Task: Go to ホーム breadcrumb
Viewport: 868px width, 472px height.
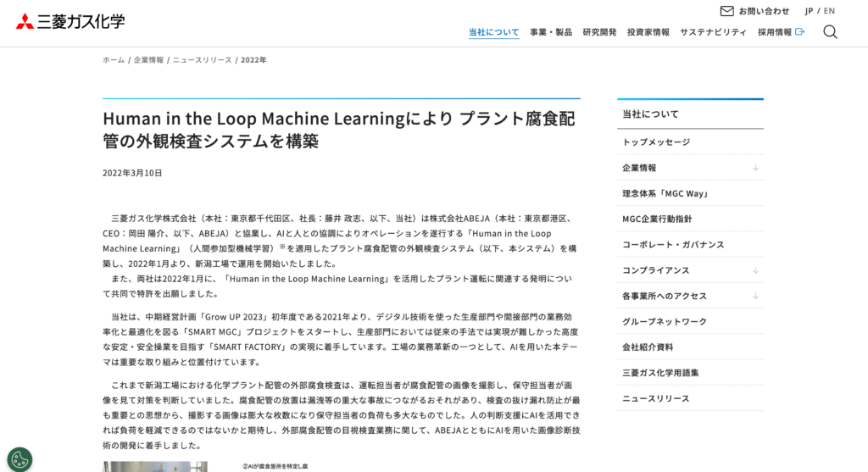Action: click(114, 60)
